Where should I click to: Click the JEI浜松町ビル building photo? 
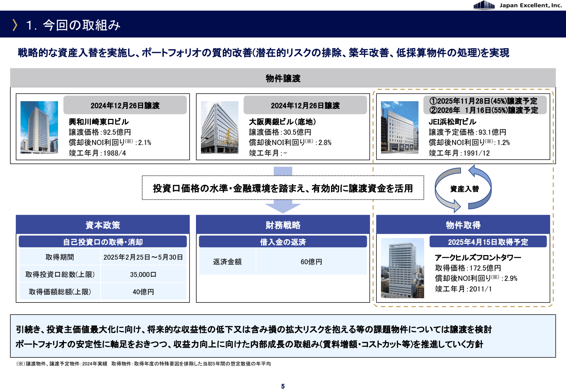point(400,127)
